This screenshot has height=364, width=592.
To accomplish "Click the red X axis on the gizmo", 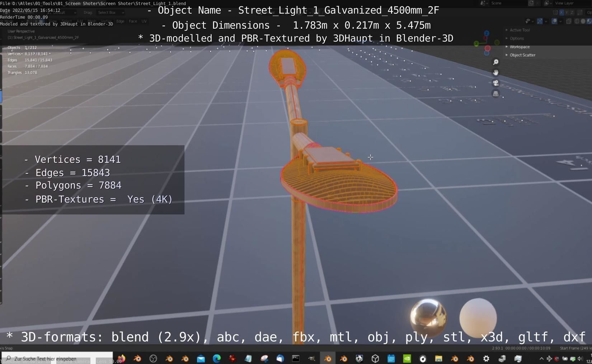I will tap(488, 48).
